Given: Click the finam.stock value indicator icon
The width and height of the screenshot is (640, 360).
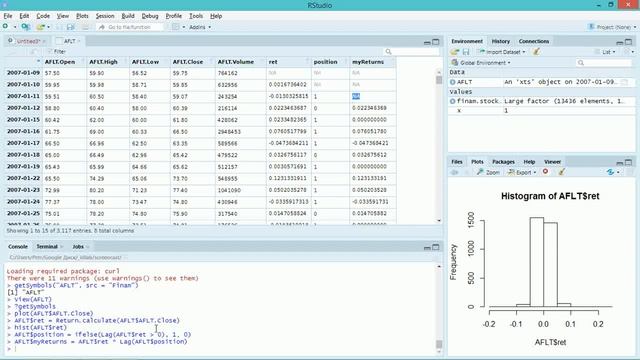Looking at the screenshot, I should point(452,101).
